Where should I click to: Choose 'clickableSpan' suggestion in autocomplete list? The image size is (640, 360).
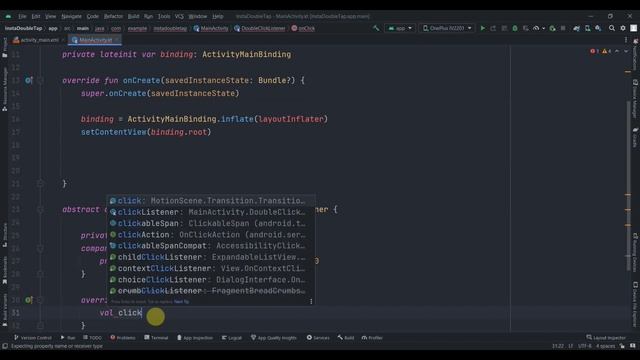click(x=211, y=223)
